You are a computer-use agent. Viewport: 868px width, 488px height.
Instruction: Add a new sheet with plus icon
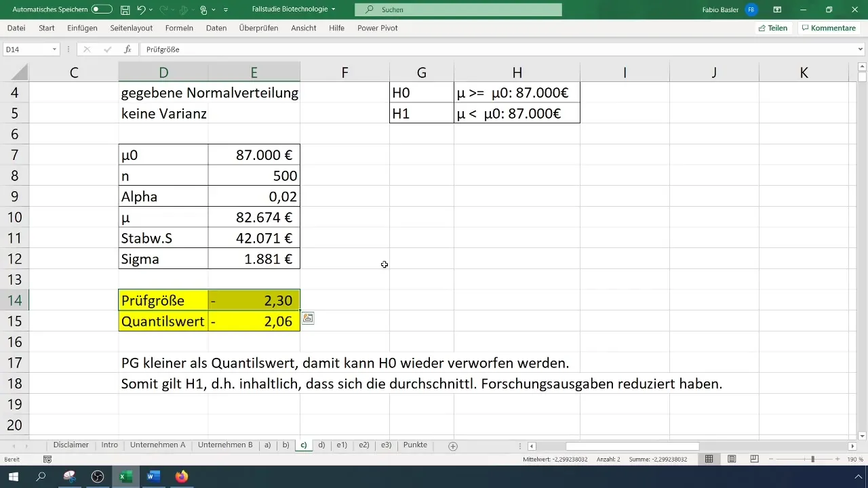(x=453, y=446)
